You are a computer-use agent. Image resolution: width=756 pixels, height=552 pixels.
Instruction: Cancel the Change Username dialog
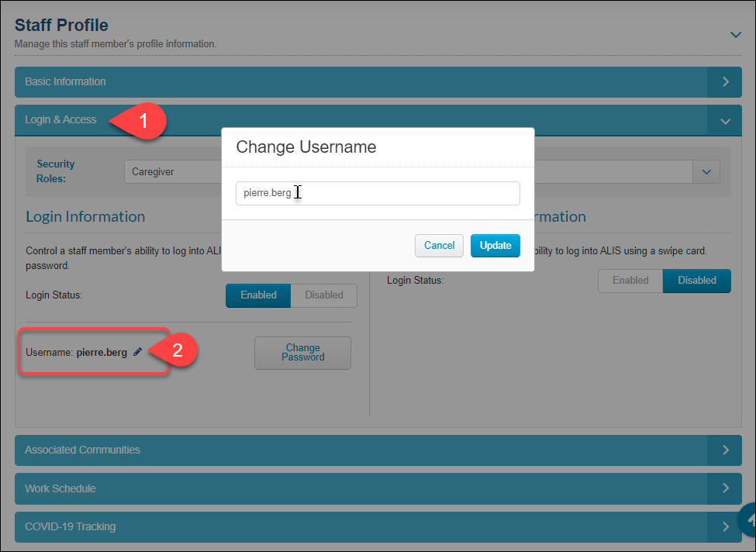[439, 246]
